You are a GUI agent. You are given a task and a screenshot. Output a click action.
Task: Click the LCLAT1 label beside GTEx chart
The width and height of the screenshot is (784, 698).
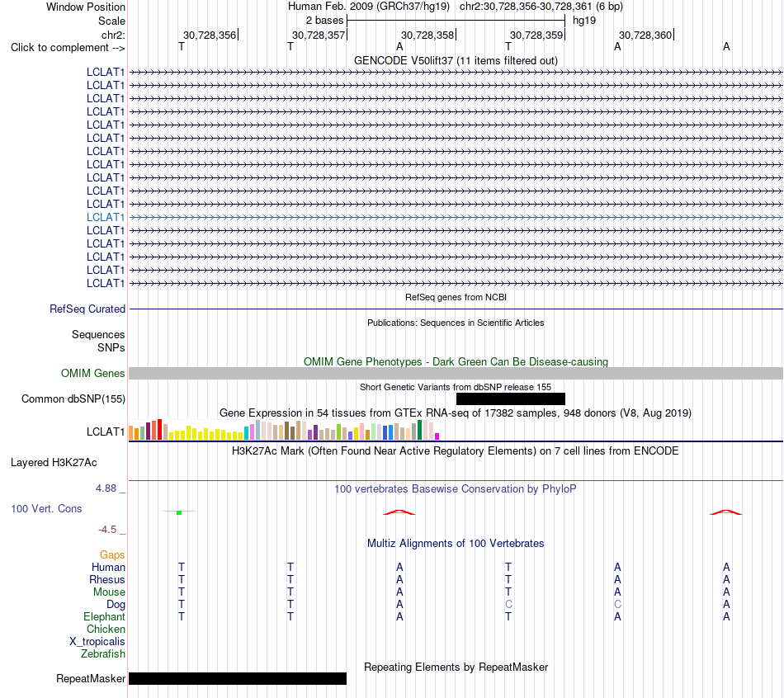tap(106, 432)
